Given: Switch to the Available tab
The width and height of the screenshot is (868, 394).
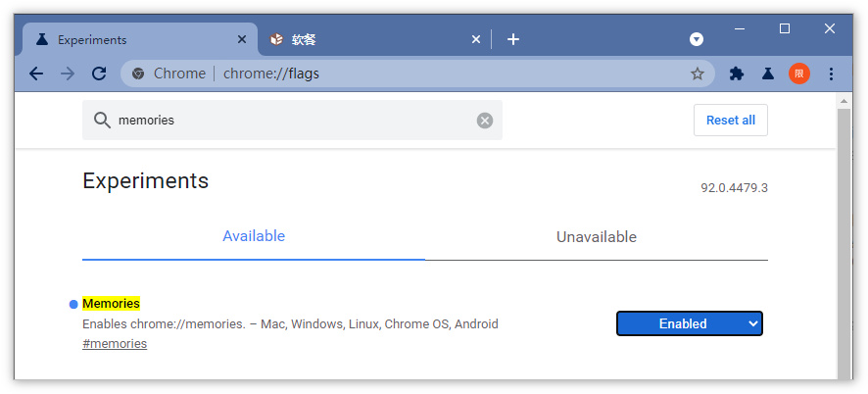Looking at the screenshot, I should 254,236.
